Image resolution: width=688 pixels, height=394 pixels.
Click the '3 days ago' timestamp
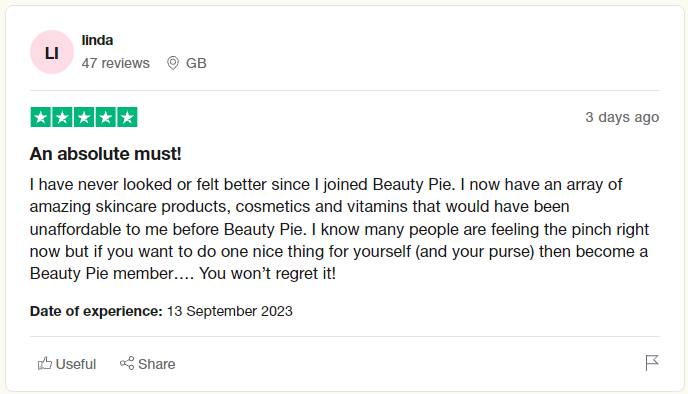coord(622,117)
